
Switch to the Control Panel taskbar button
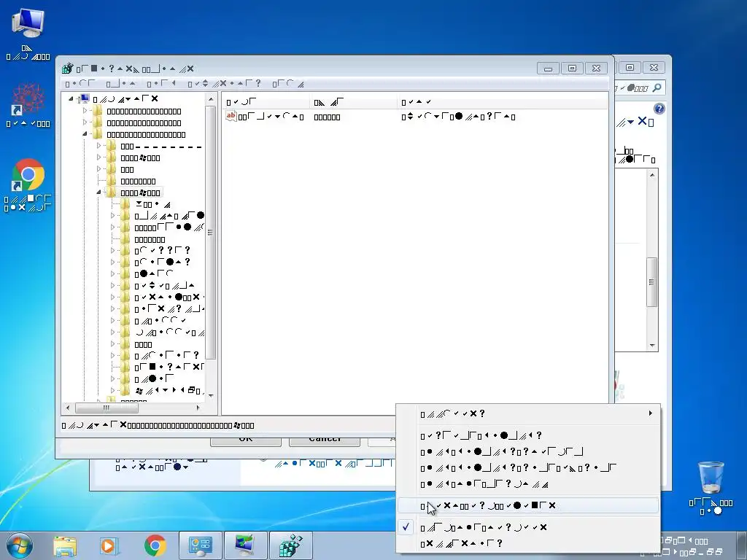tap(200, 545)
